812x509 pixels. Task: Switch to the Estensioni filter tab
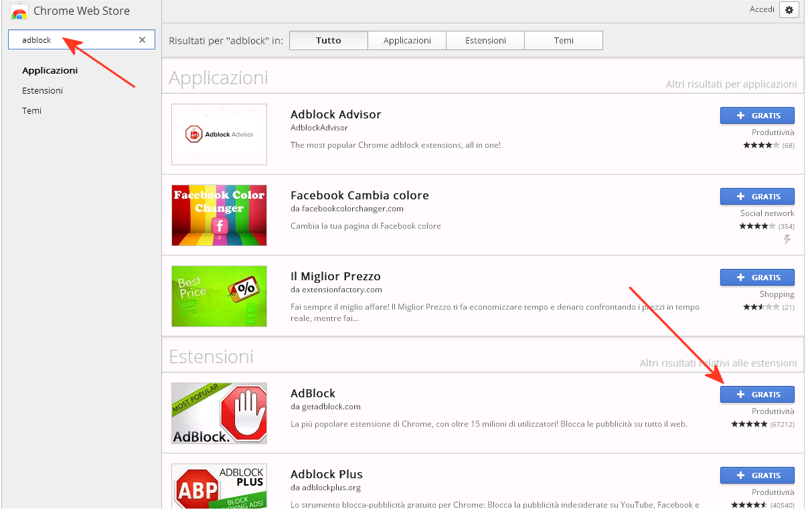coord(485,40)
